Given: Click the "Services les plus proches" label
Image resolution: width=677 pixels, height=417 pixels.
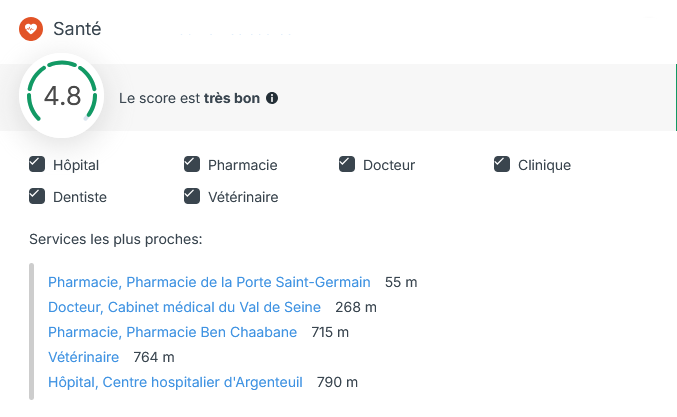Looking at the screenshot, I should [x=116, y=240].
